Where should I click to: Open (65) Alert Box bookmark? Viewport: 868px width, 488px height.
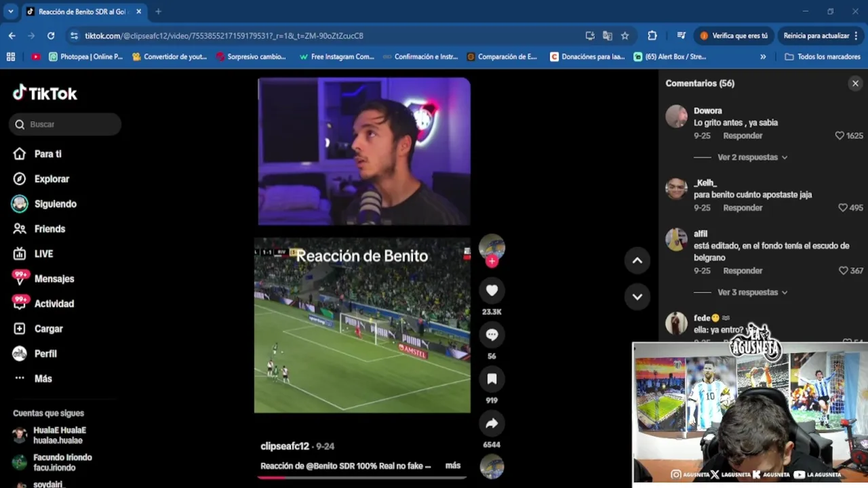tap(670, 57)
